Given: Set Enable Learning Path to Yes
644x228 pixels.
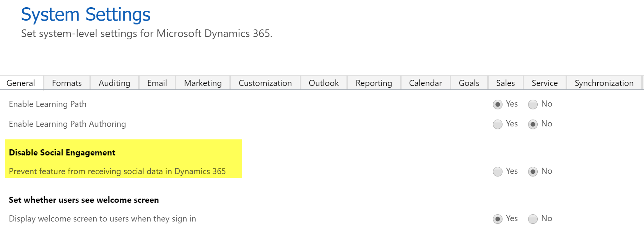Looking at the screenshot, I should pos(498,104).
